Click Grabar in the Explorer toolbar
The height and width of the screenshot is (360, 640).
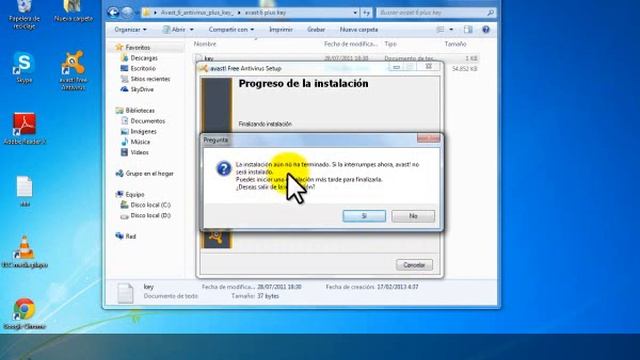[x=316, y=29]
